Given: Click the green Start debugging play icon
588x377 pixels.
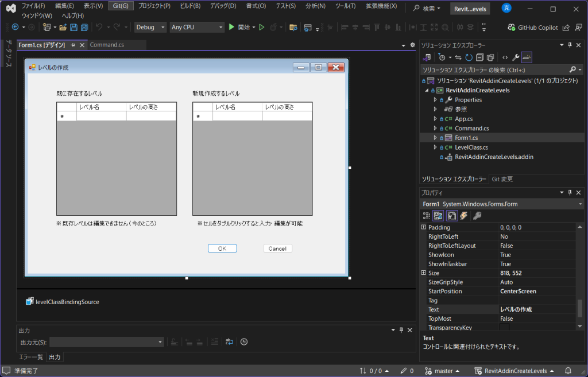Looking at the screenshot, I should click(x=231, y=27).
